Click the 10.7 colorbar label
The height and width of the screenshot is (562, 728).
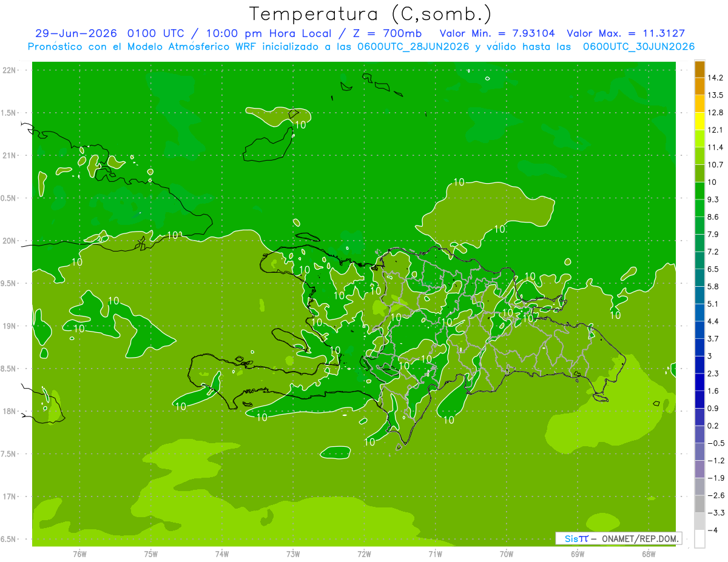716,165
